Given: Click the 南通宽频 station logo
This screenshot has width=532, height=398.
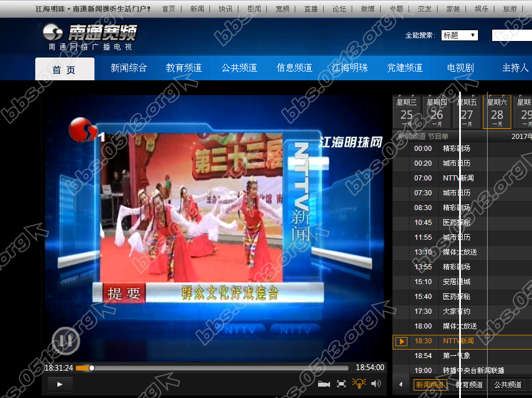Looking at the screenshot, I should [x=91, y=34].
